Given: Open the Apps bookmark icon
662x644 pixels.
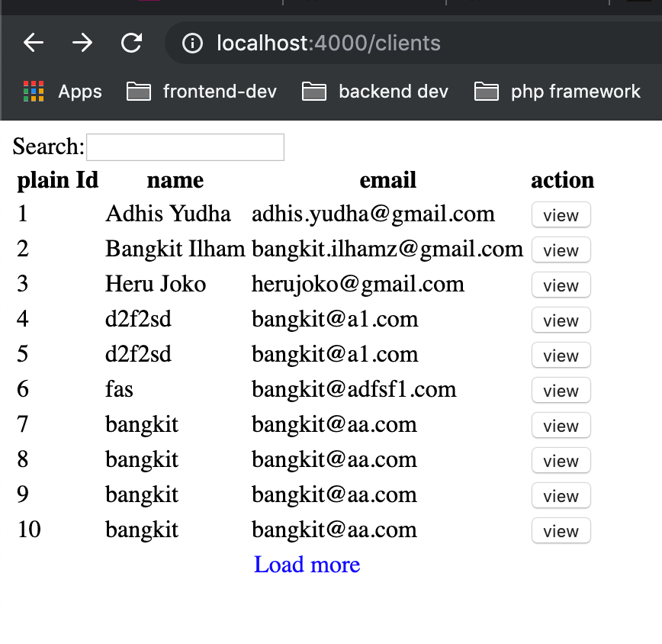Looking at the screenshot, I should 33,91.
